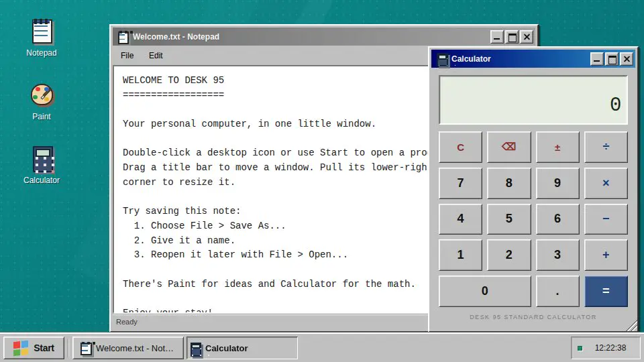Maximize the Notepad window
The width and height of the screenshot is (644, 362).
(x=512, y=38)
